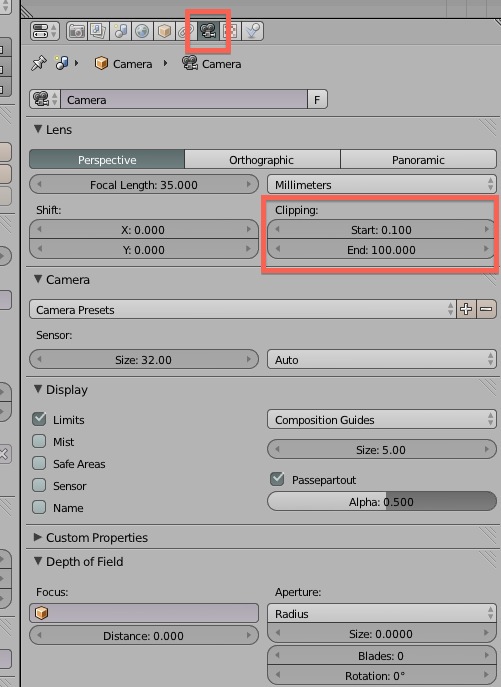Image resolution: width=501 pixels, height=687 pixels.
Task: Open the Scene properties tab
Action: pyautogui.click(x=121, y=31)
